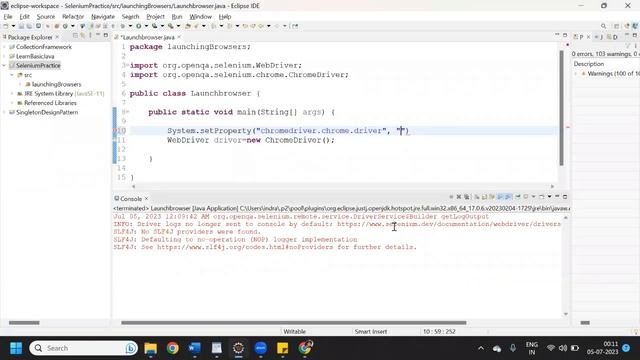
Task: Toggle Show Console on standard output change
Action: (500, 197)
